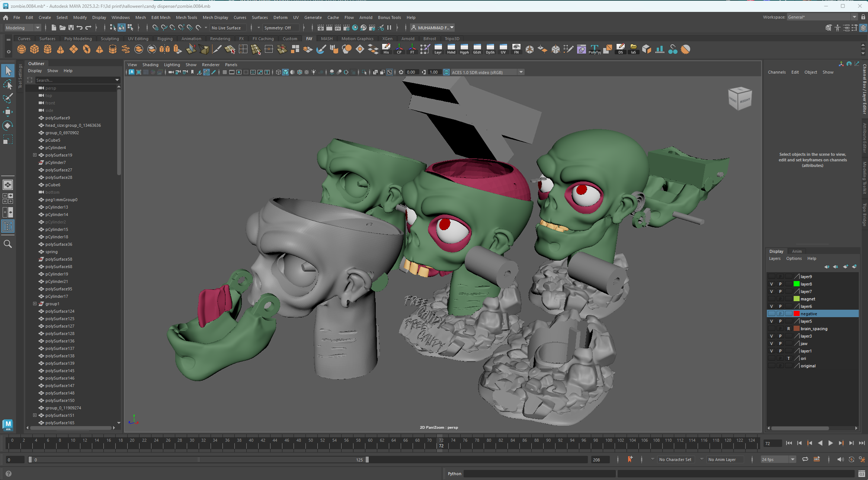868x480 pixels.
Task: Open the Workspace General dropdown
Action: click(x=822, y=17)
